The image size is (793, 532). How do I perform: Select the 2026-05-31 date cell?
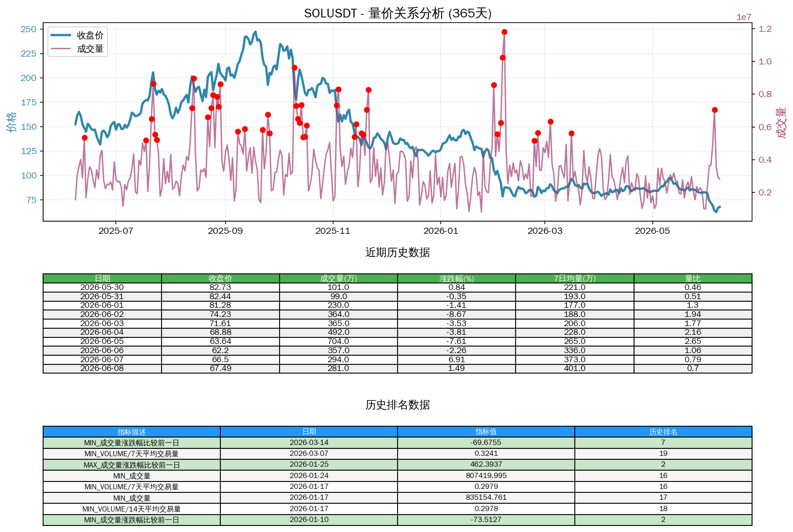(102, 296)
